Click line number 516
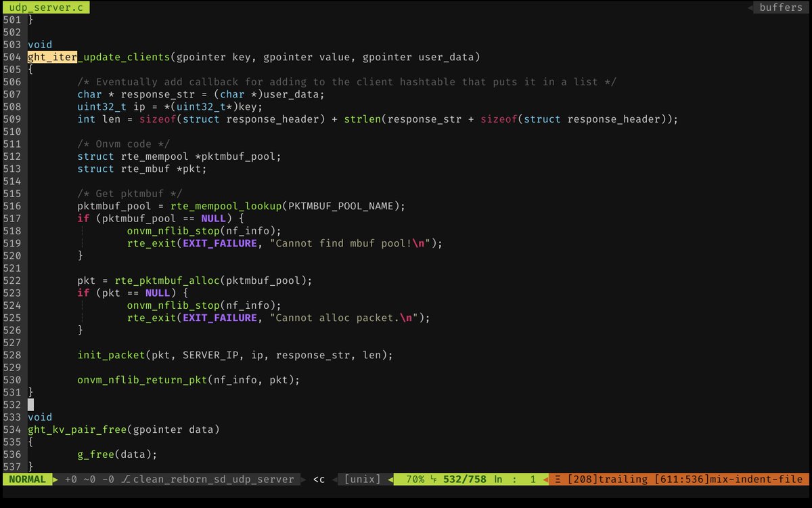 point(12,206)
